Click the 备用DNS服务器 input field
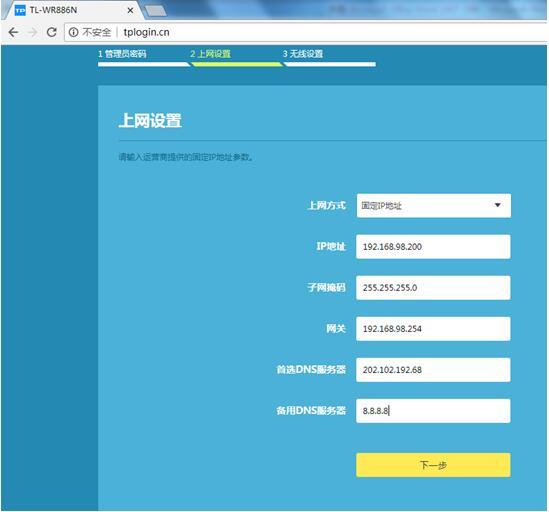This screenshot has width=549, height=512. pos(433,411)
